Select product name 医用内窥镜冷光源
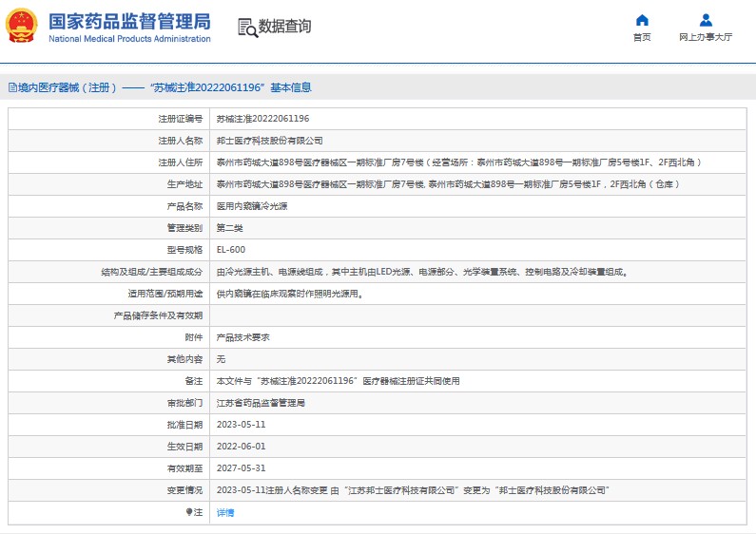 tap(252, 206)
